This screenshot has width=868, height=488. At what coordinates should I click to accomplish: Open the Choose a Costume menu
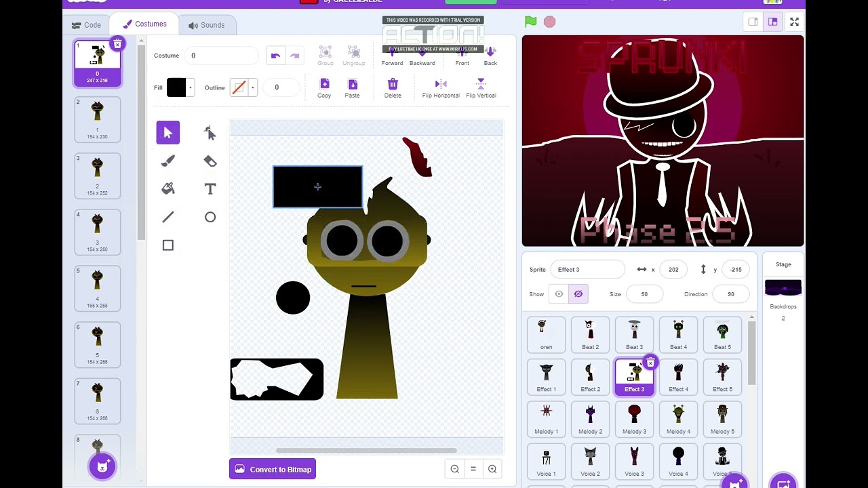(x=102, y=466)
